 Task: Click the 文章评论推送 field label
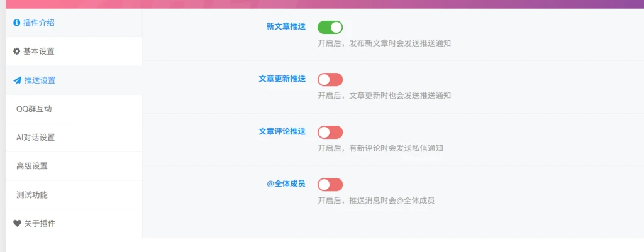(282, 131)
